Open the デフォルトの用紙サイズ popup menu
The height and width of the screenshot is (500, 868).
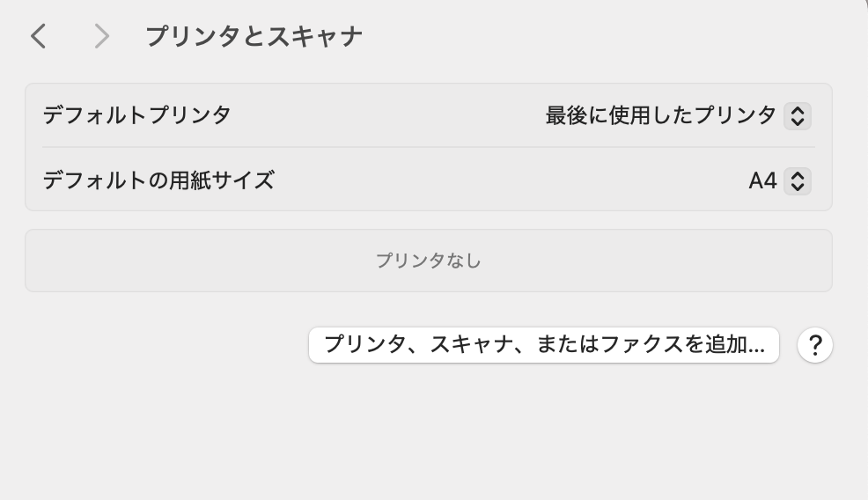coord(779,181)
